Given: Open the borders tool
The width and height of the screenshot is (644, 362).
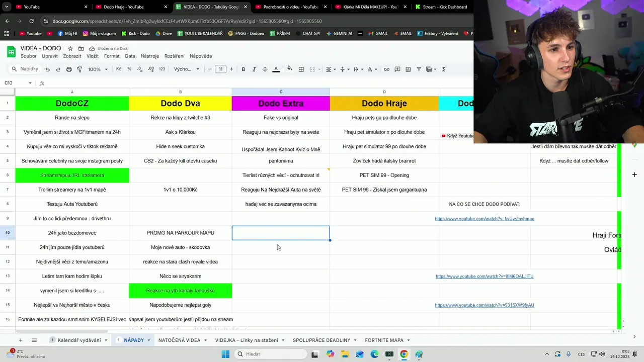Looking at the screenshot, I should point(301,69).
